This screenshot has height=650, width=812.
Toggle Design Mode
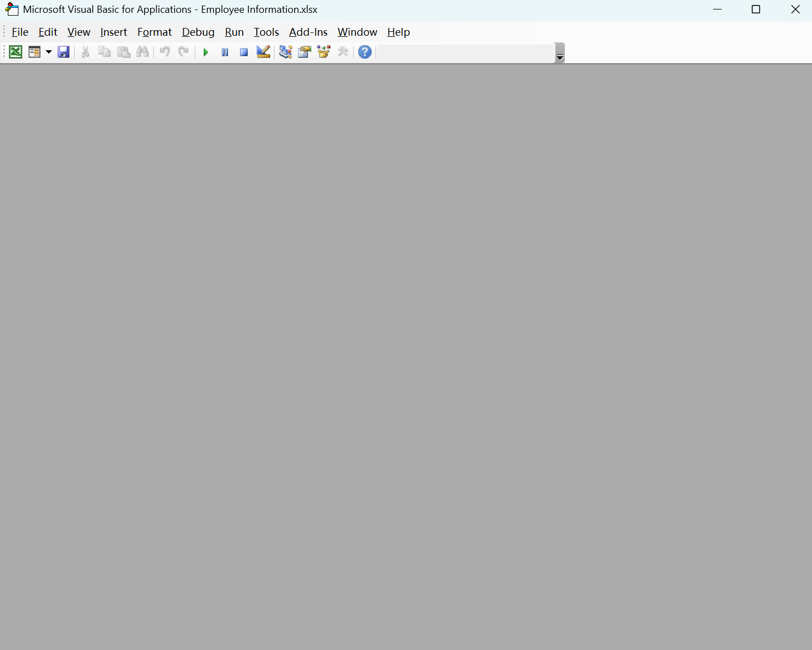coord(263,52)
